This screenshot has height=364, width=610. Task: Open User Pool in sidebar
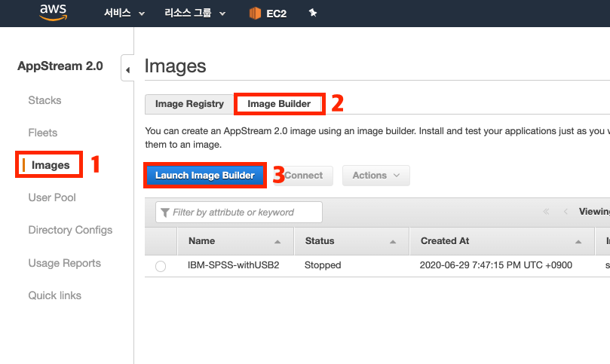click(52, 197)
